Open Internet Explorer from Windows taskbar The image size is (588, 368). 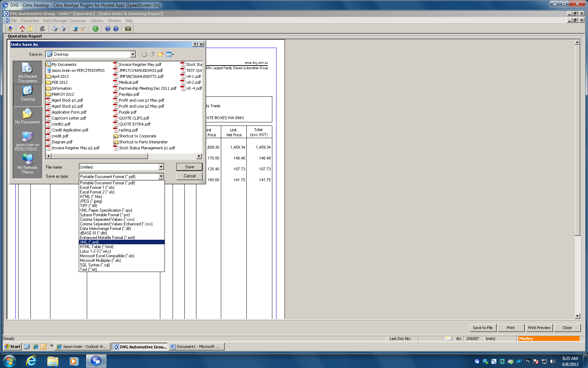pos(31,361)
